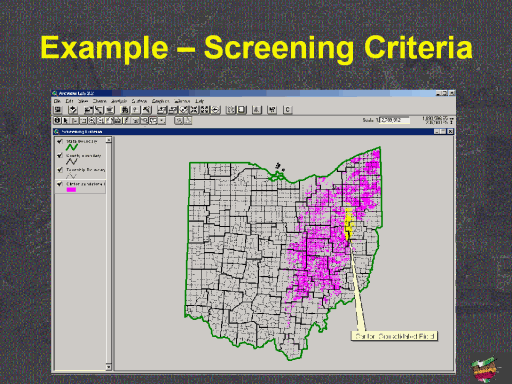Click the toolbar button labeled C
The width and height of the screenshot is (512, 384).
pyautogui.click(x=287, y=110)
